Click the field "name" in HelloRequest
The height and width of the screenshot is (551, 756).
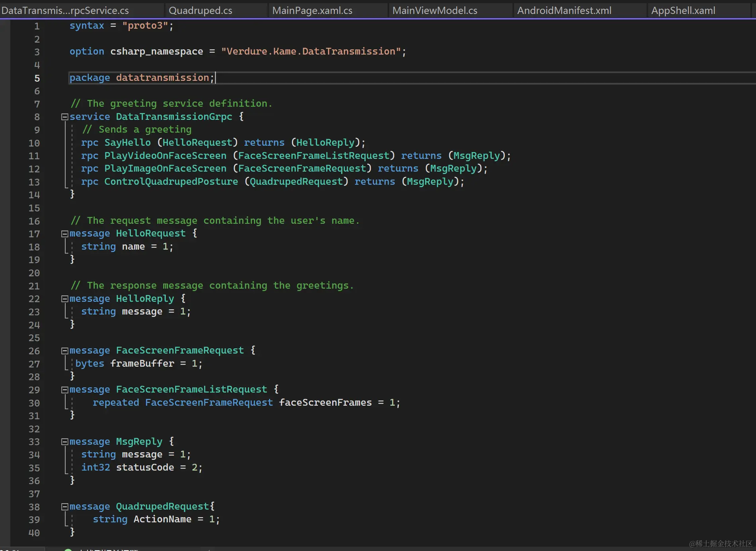133,246
